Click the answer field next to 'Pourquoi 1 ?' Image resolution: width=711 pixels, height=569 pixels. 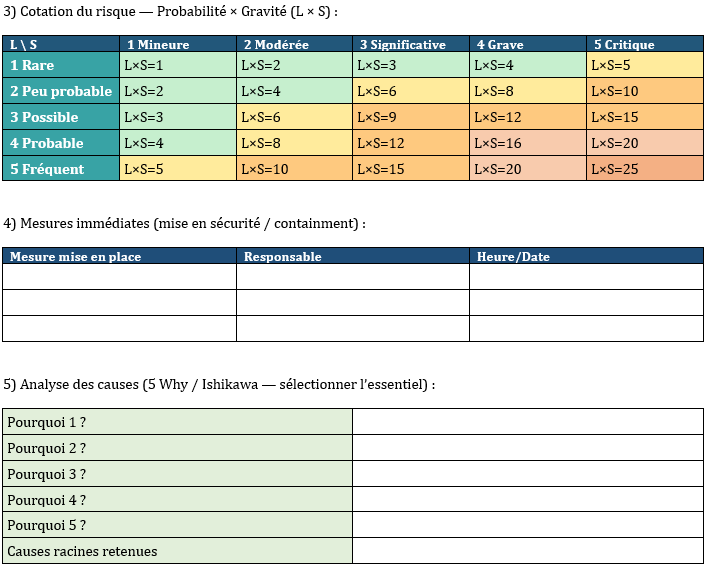pyautogui.click(x=527, y=422)
